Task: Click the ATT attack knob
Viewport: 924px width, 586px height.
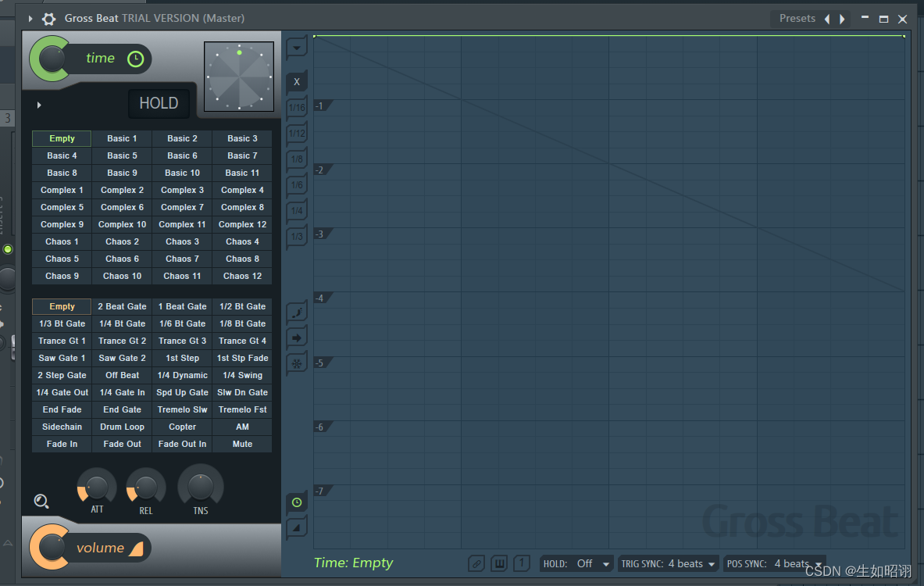Action: pyautogui.click(x=97, y=487)
